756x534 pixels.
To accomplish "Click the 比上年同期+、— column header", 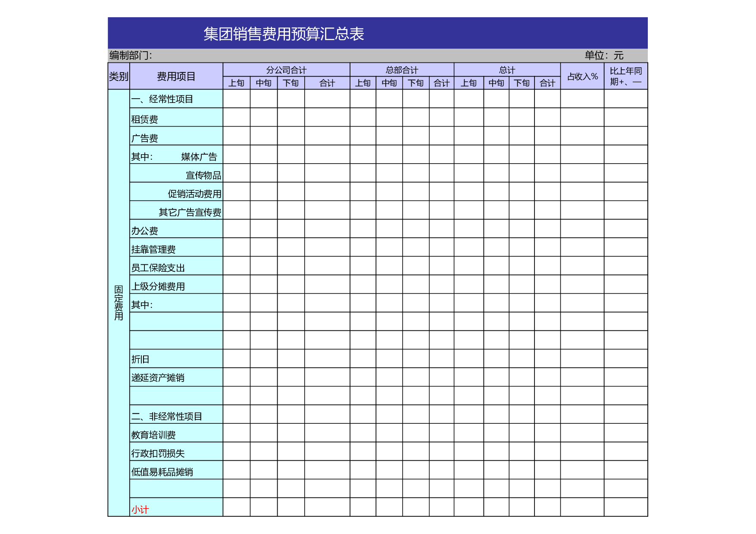I will tap(626, 77).
